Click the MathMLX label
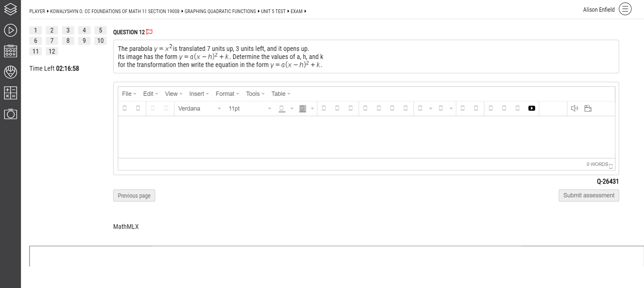644x288 pixels. [x=126, y=227]
